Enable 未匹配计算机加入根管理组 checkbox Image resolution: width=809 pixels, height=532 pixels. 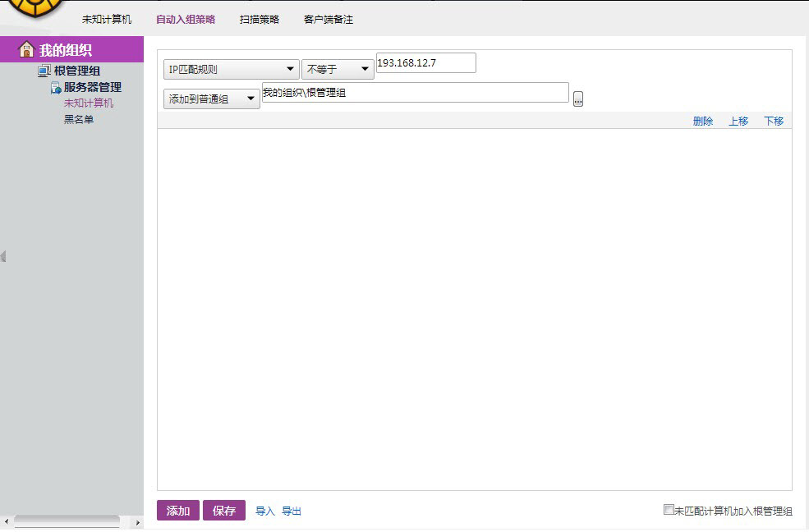669,510
